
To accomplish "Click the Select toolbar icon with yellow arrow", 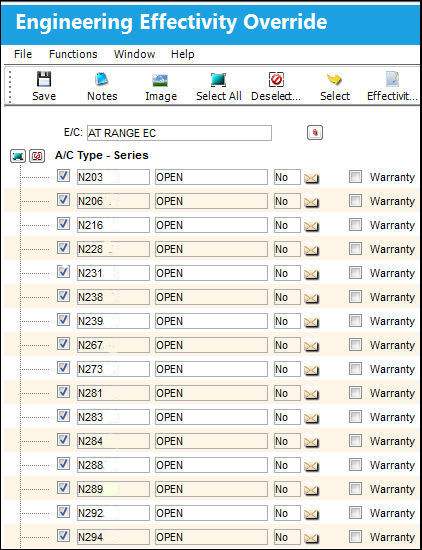I will (334, 80).
